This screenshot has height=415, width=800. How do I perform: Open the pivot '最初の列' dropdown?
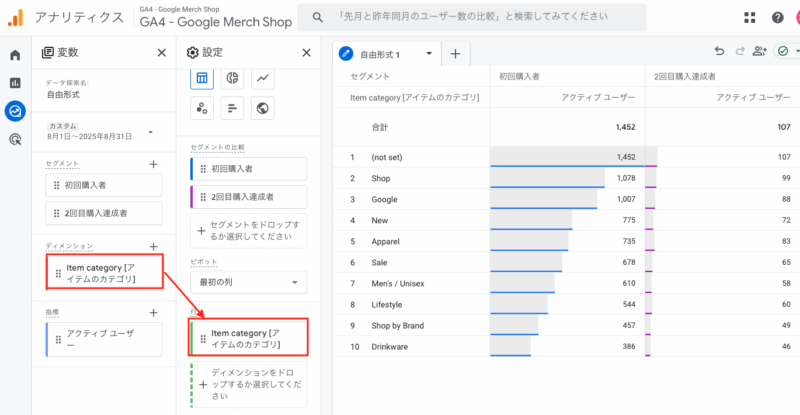[x=248, y=283]
